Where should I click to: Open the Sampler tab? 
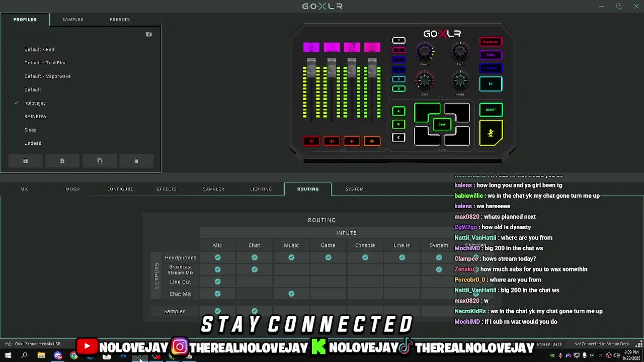pos(214,189)
